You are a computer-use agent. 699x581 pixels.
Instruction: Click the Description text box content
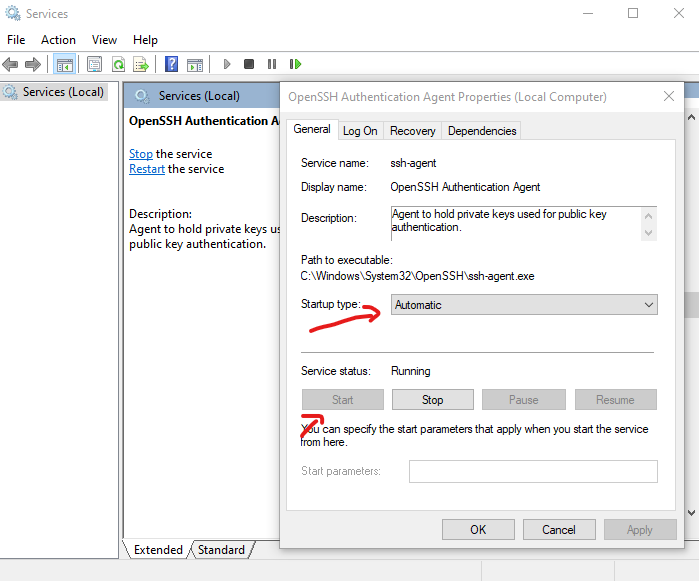[516, 223]
